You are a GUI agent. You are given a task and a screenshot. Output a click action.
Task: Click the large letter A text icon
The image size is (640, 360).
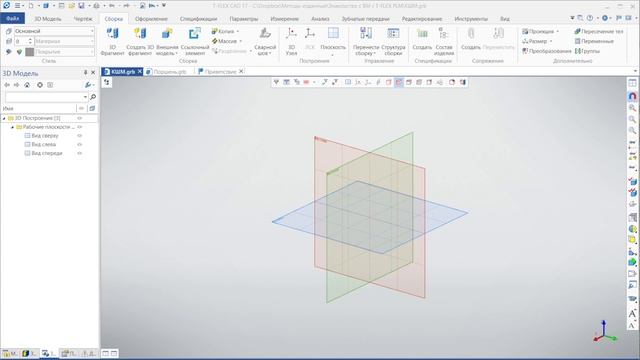point(632,313)
